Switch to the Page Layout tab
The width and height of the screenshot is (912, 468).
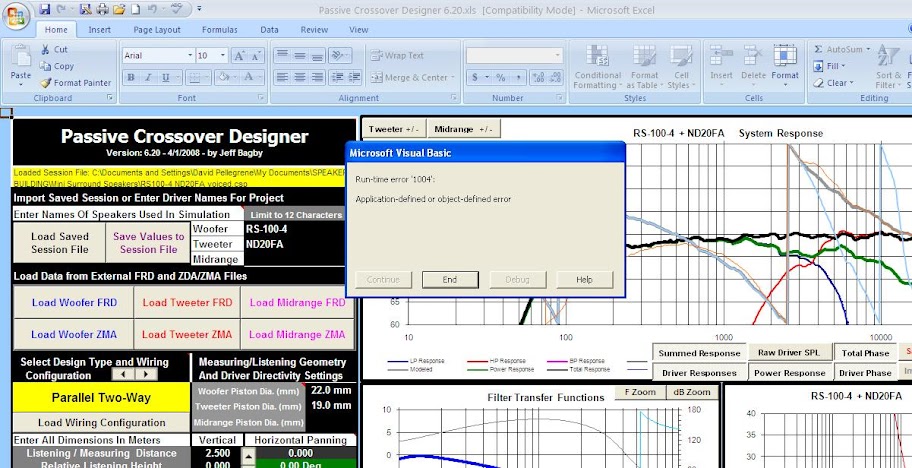[x=156, y=30]
